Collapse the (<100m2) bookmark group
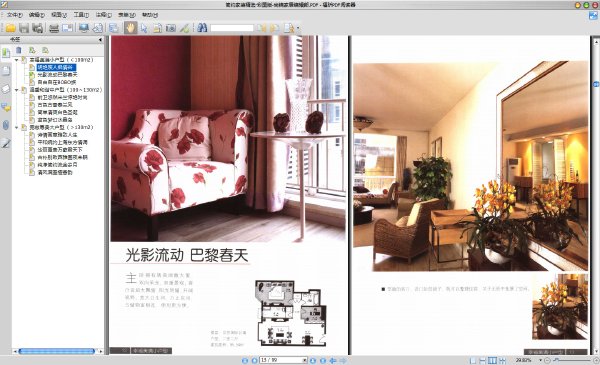 pyautogui.click(x=16, y=60)
